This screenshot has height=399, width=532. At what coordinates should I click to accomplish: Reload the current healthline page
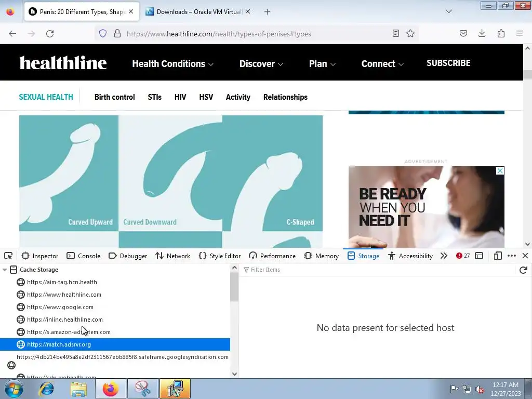tap(50, 34)
